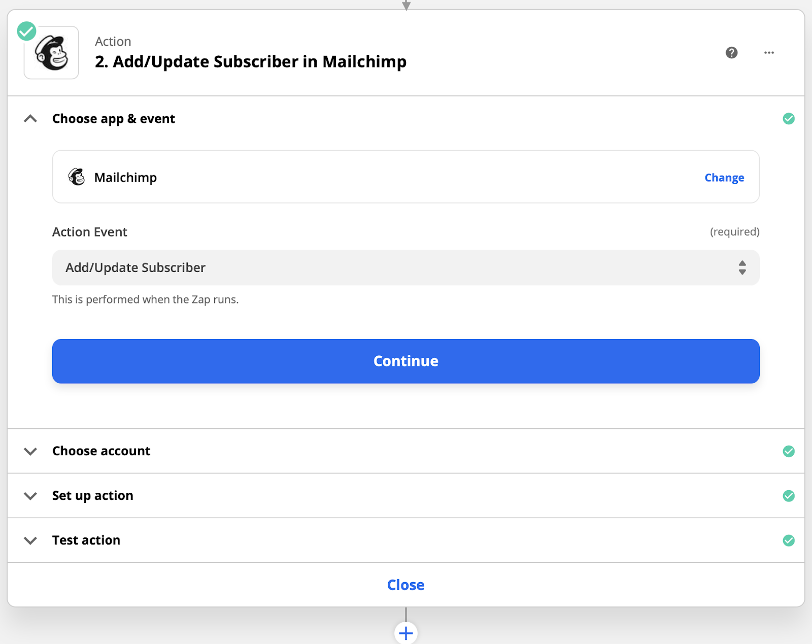Expand the Set up action chevron

pyautogui.click(x=30, y=496)
